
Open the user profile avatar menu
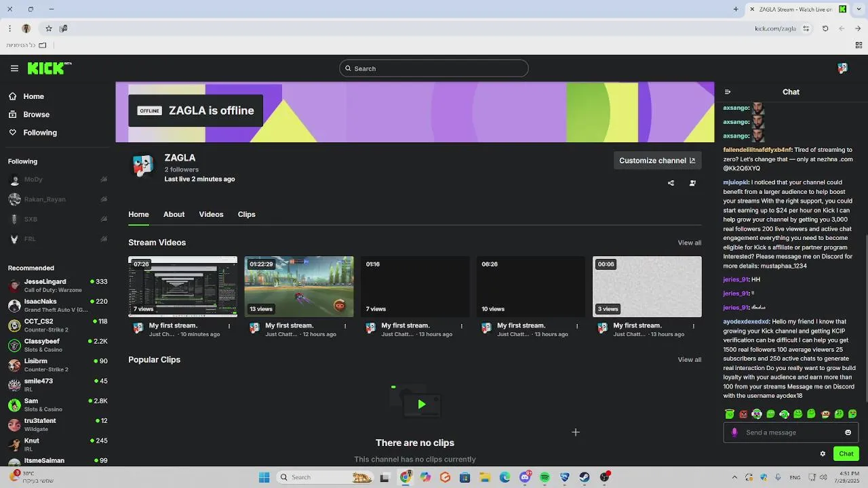pyautogui.click(x=842, y=68)
